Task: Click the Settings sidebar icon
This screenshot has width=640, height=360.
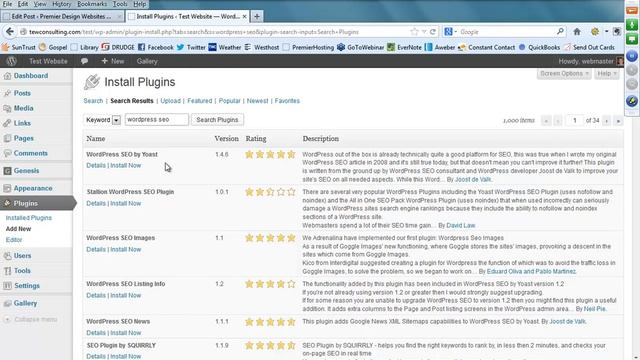Action: pyautogui.click(x=7, y=286)
